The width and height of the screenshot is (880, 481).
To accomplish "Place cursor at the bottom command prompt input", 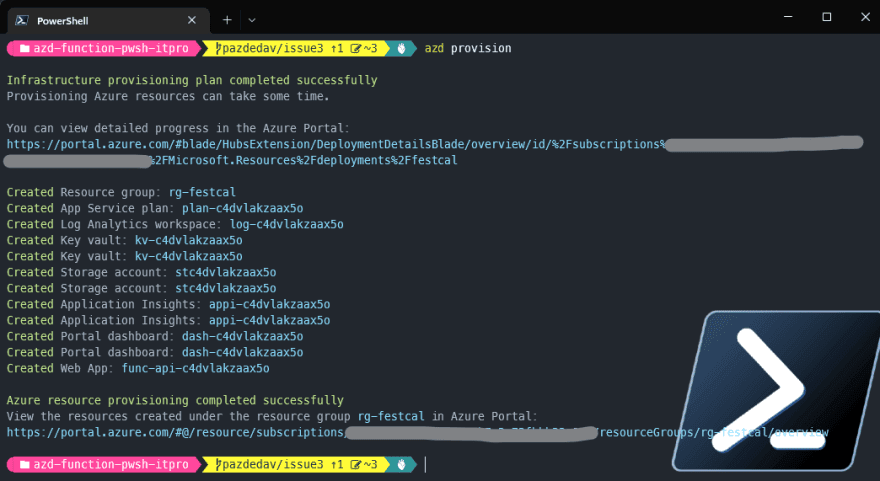I will point(425,464).
